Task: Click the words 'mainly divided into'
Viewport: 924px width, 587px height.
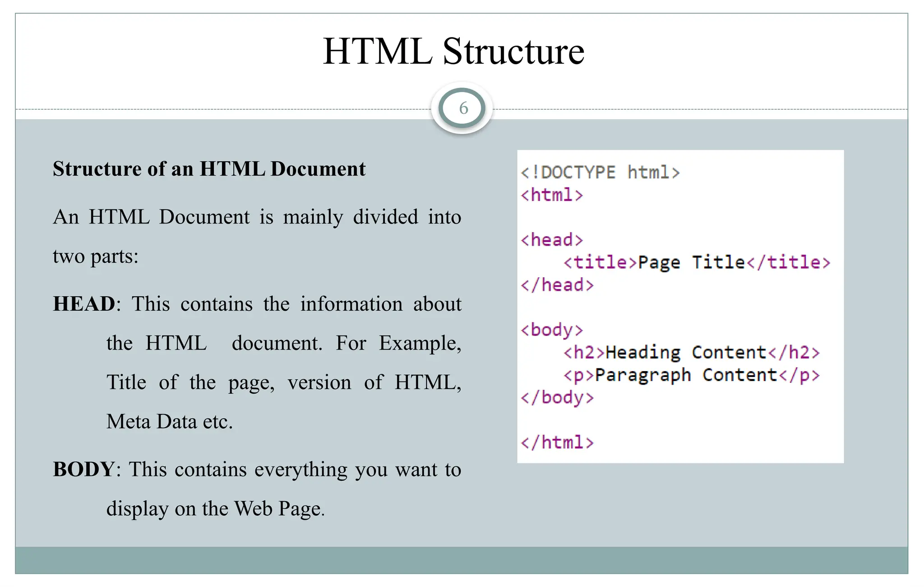Action: coord(372,217)
